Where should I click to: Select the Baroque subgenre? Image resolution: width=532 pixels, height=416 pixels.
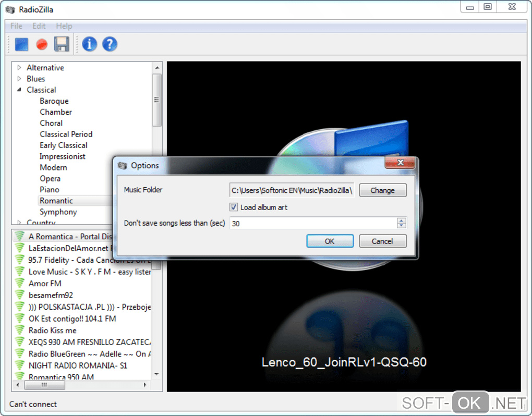click(54, 101)
